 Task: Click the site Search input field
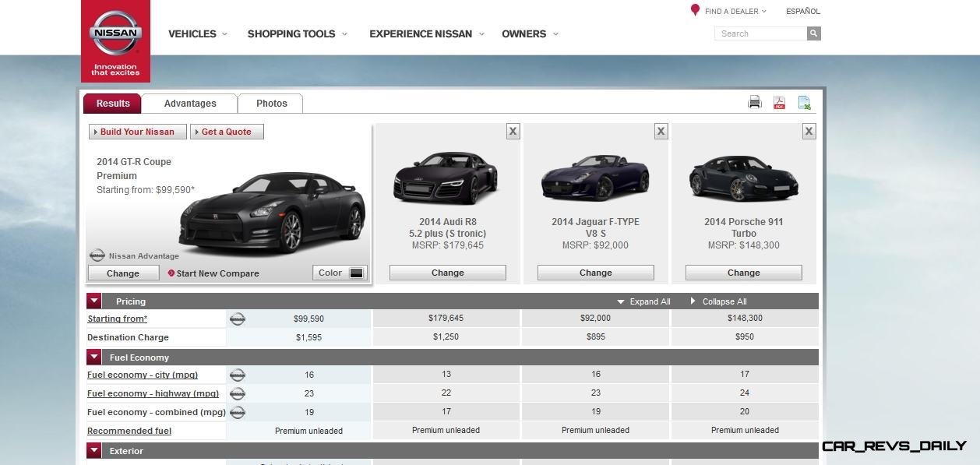tap(760, 33)
